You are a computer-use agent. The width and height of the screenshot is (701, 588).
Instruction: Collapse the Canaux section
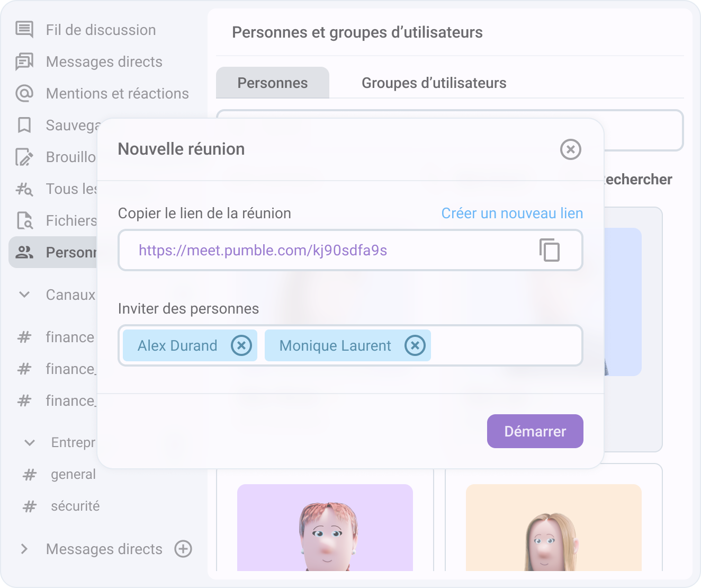pyautogui.click(x=24, y=295)
